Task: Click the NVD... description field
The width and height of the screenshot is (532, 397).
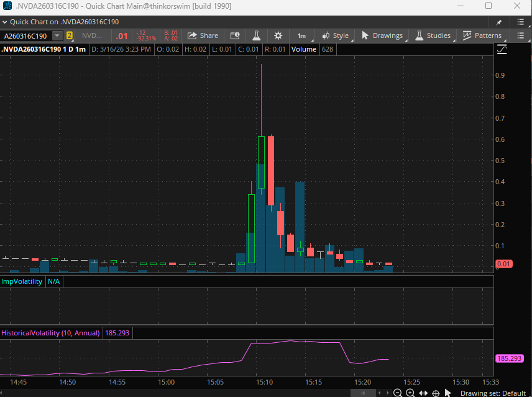Action: (92, 35)
